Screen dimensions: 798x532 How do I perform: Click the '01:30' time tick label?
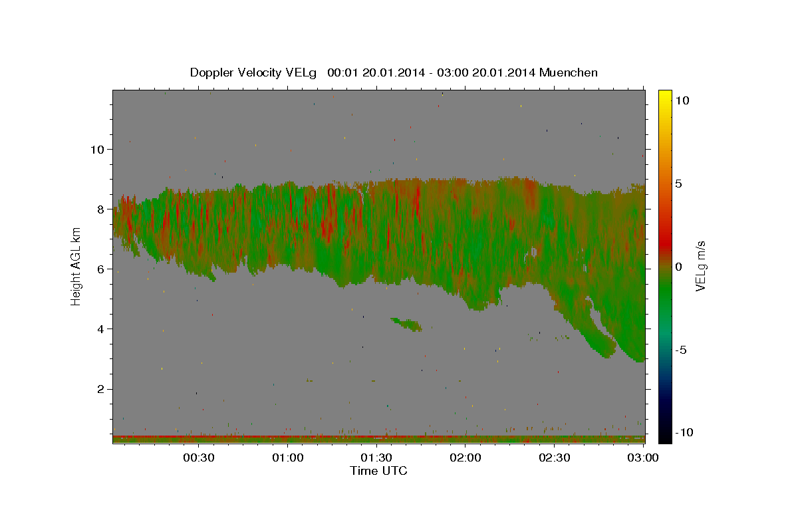tap(376, 458)
